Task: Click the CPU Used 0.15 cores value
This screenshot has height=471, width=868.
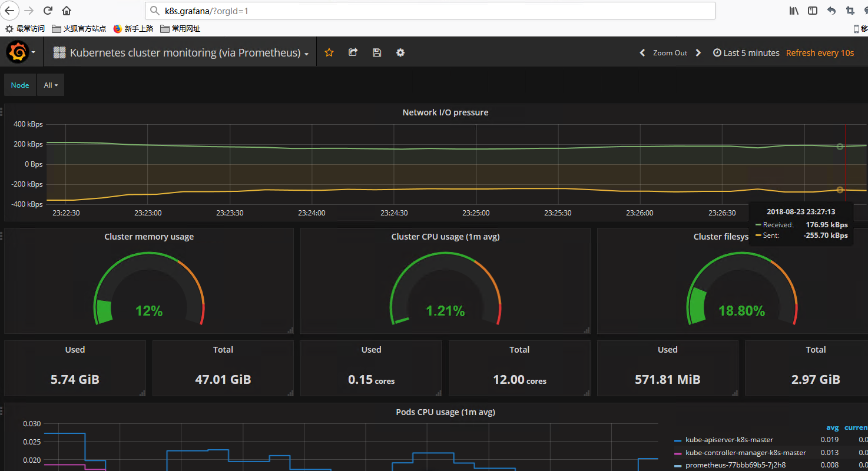Action: click(371, 380)
